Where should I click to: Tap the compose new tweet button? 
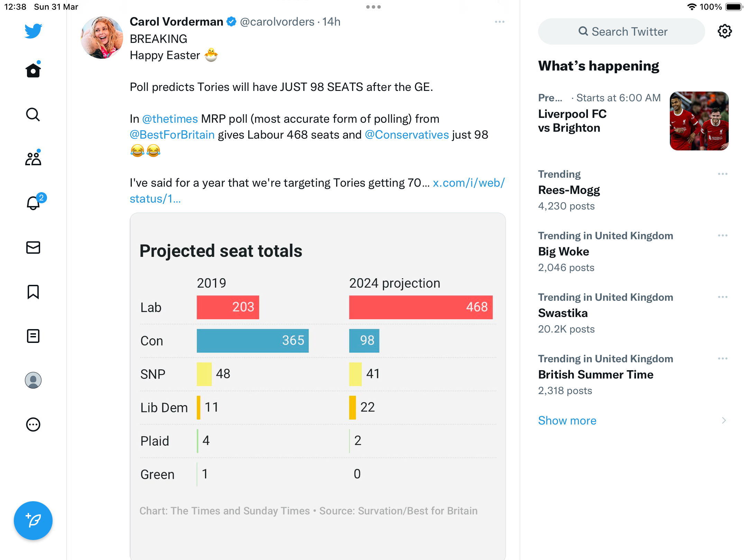tap(33, 521)
